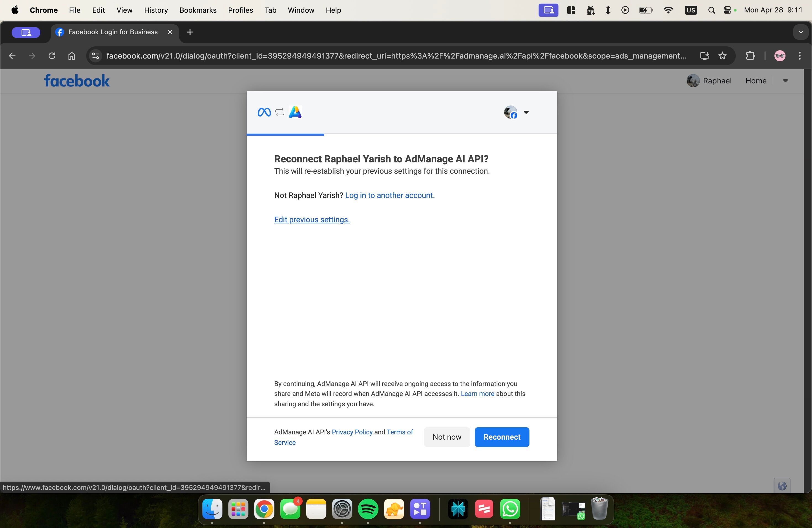
Task: Click Edit previous settings link
Action: [312, 220]
